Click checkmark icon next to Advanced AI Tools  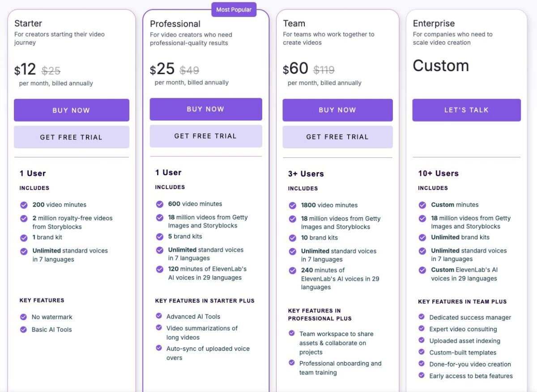click(x=159, y=316)
